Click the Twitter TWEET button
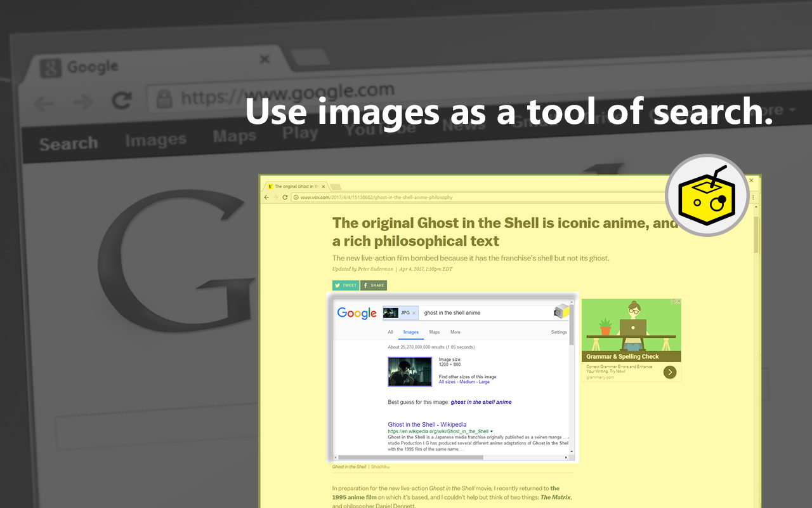 point(346,286)
